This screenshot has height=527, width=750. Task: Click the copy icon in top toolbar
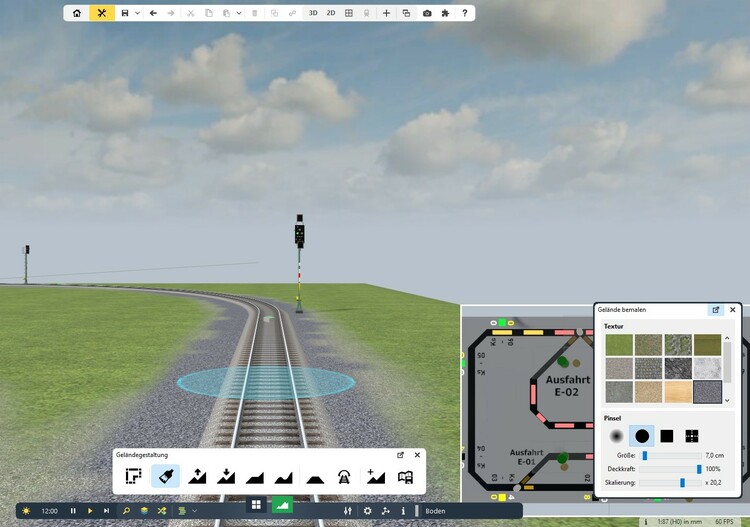click(x=209, y=13)
